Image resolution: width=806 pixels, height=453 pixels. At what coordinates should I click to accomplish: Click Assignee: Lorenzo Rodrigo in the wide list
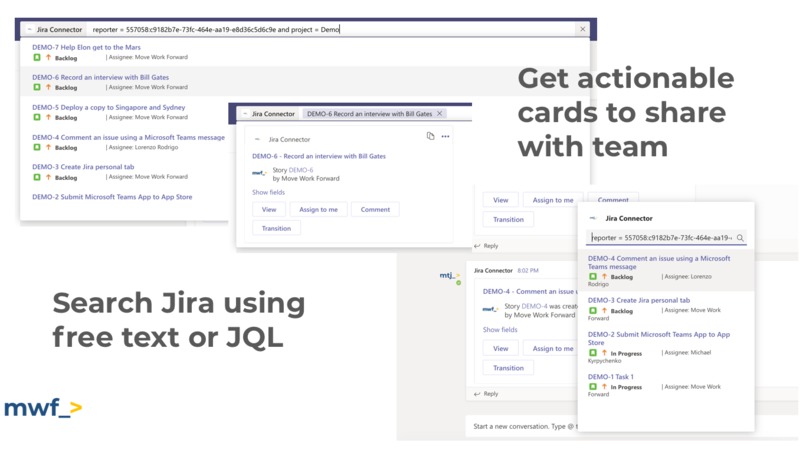tap(143, 147)
